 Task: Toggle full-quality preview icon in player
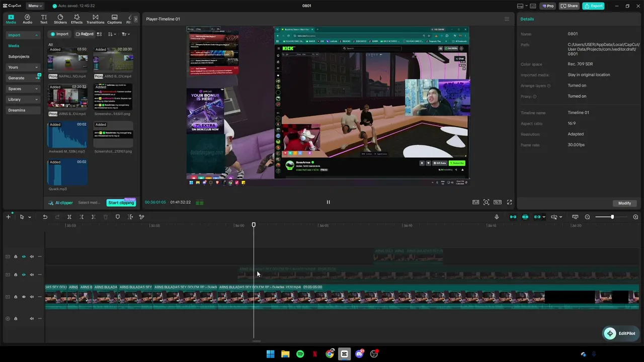pos(475,202)
